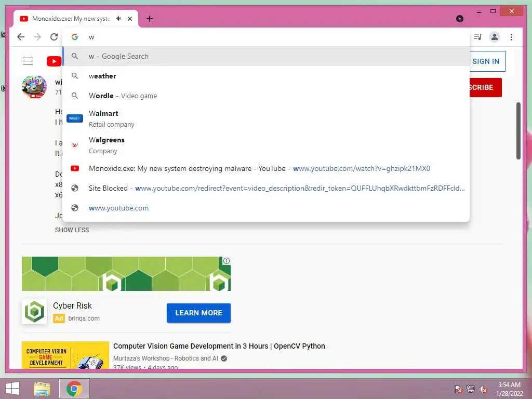Click the Brinqa cube logo
Image resolution: width=532 pixels, height=399 pixels.
[34, 312]
